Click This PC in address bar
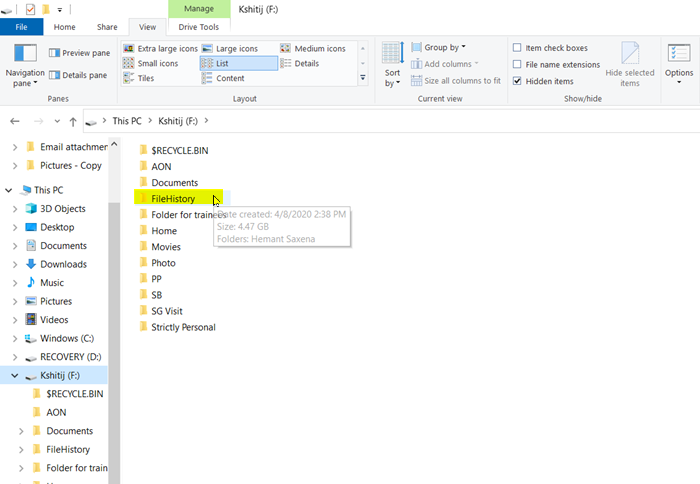The height and width of the screenshot is (484, 700). [x=127, y=121]
